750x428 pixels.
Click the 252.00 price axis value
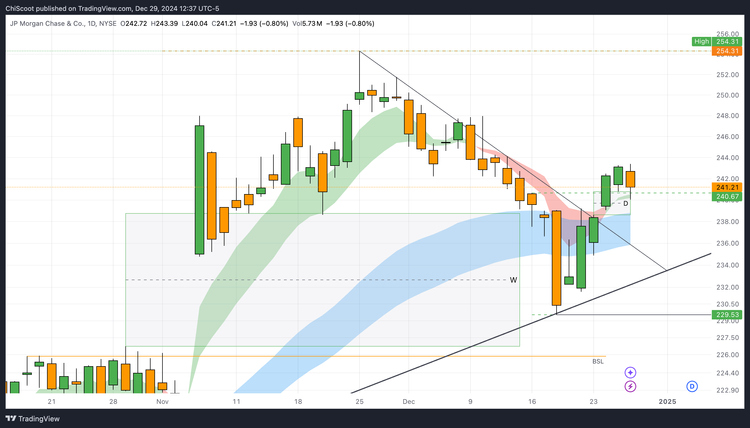coord(728,75)
